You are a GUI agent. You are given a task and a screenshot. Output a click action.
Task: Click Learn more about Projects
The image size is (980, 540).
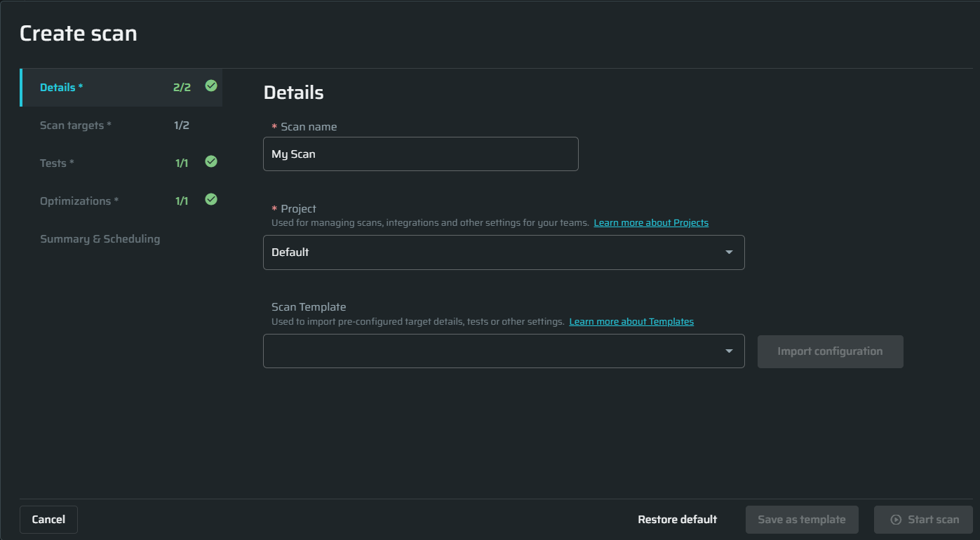(x=650, y=222)
